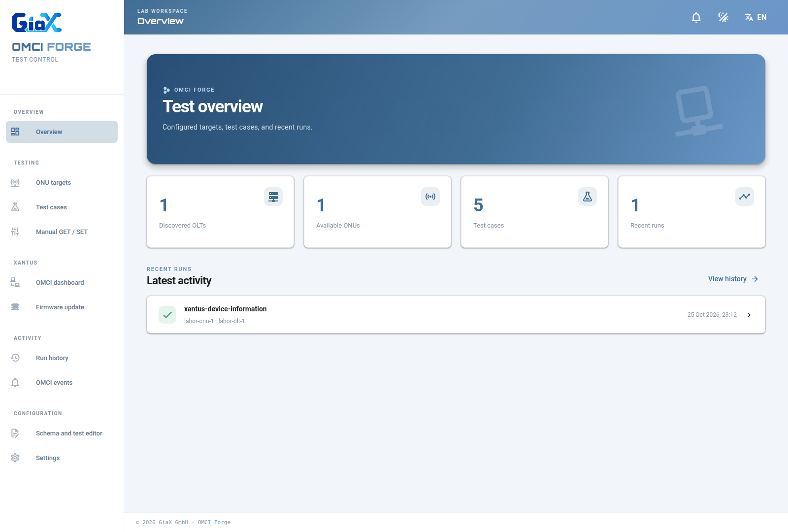The width and height of the screenshot is (788, 532).
Task: Click the ONU targets antenna icon
Action: pyautogui.click(x=15, y=183)
